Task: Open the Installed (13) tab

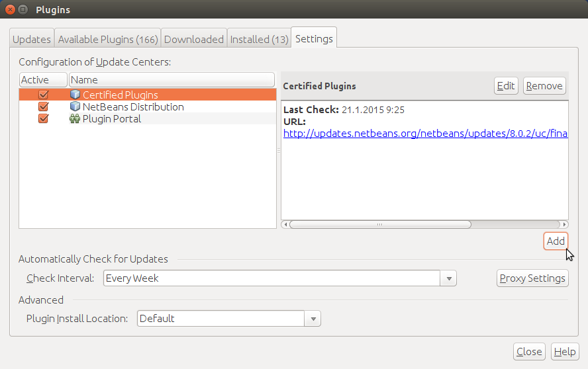Action: [259, 39]
